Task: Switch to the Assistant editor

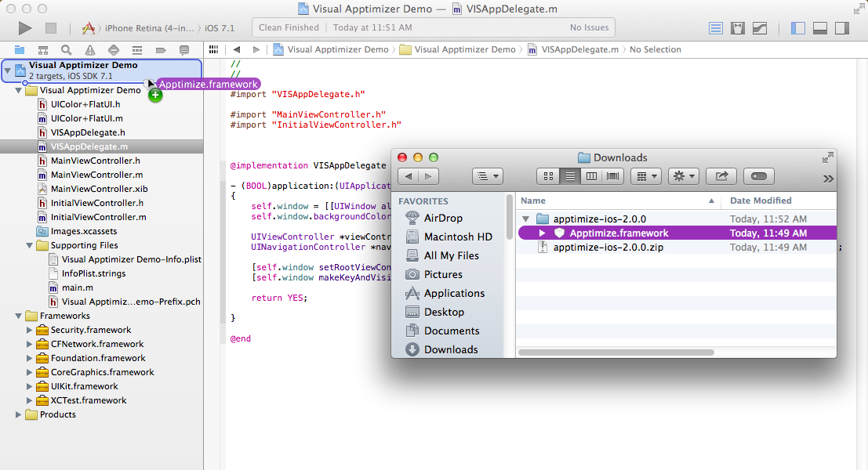Action: [x=738, y=28]
